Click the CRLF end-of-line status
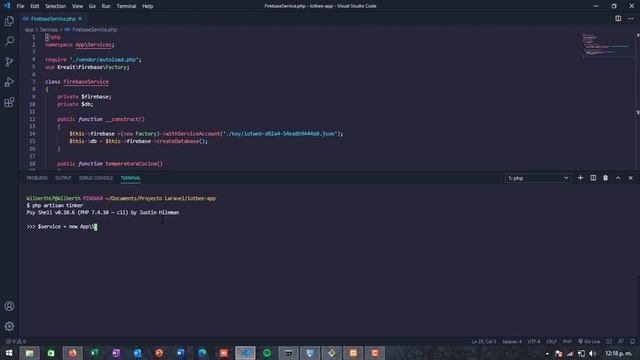Viewport: 640px width, 360px height. click(551, 341)
